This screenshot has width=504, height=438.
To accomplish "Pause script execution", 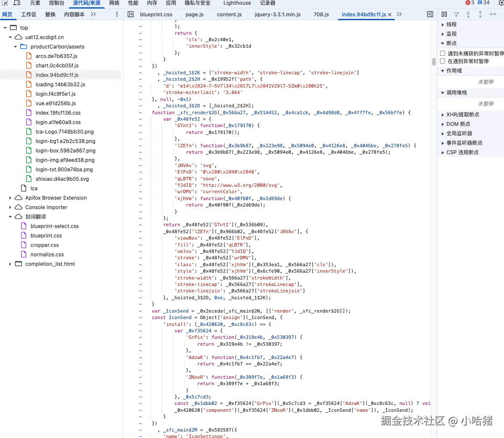I will (x=444, y=14).
